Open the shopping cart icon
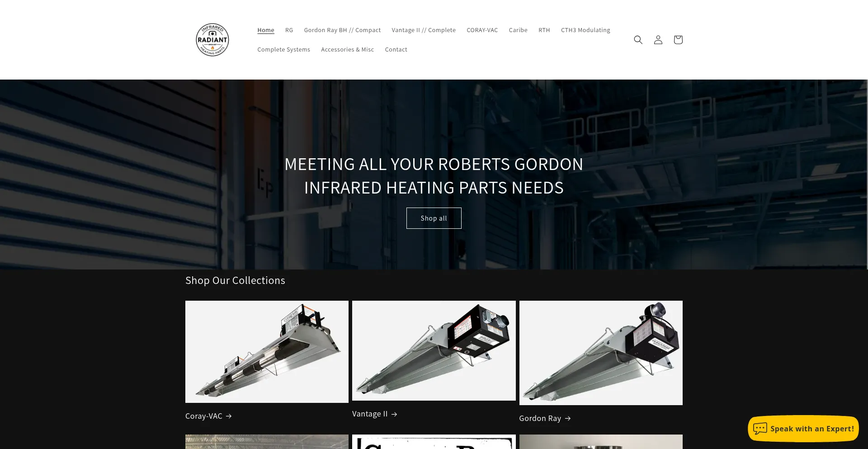Image resolution: width=868 pixels, height=449 pixels. pos(678,40)
